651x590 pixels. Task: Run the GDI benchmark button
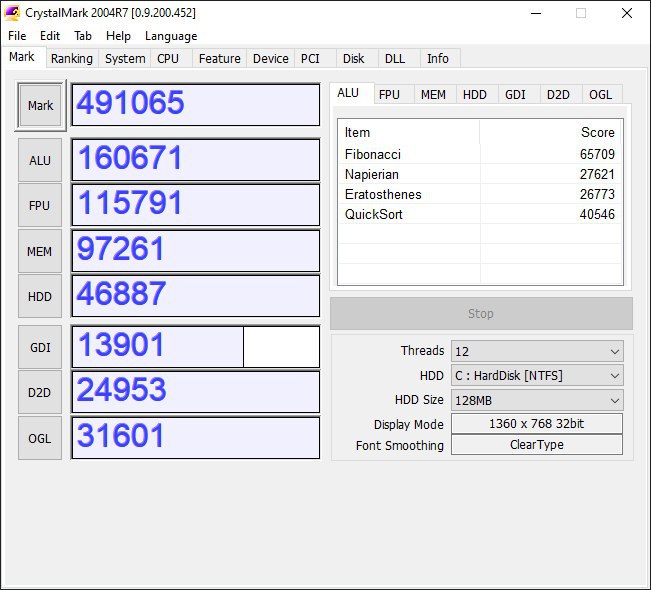(40, 347)
